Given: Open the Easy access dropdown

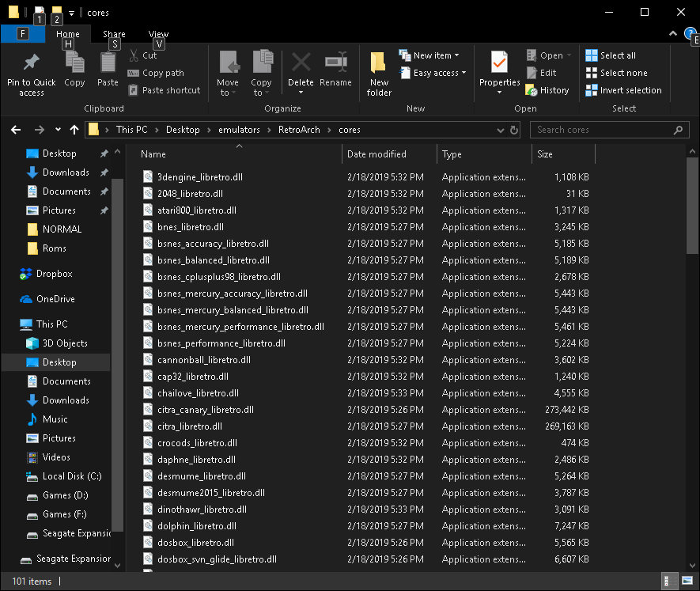Looking at the screenshot, I should point(432,73).
